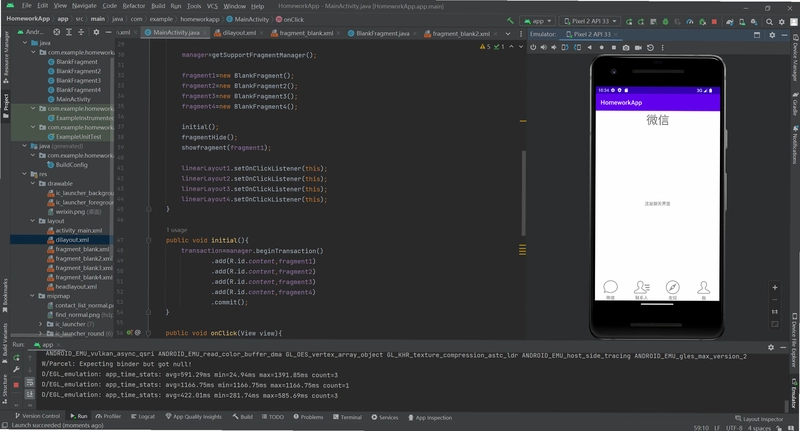Click Rerun app icon in Run panel
The image size is (800, 431).
16,357
